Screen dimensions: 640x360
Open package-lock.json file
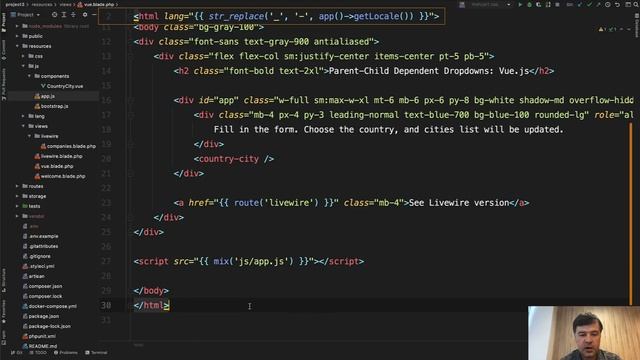47,326
